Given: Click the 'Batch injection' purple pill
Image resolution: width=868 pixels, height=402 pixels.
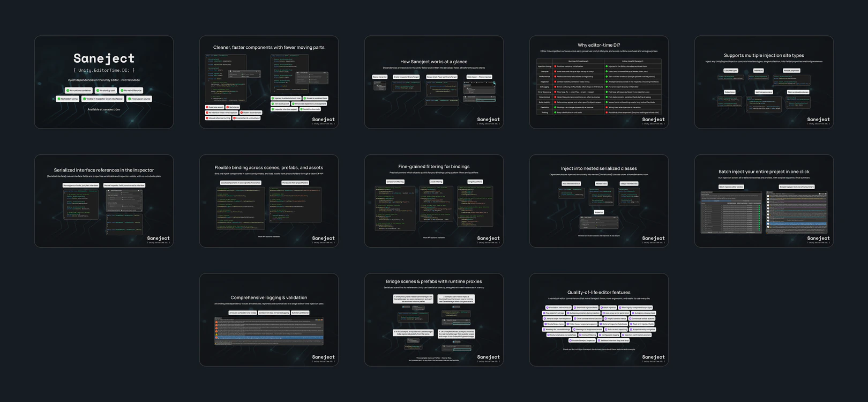Looking at the screenshot, I should coord(608,308).
